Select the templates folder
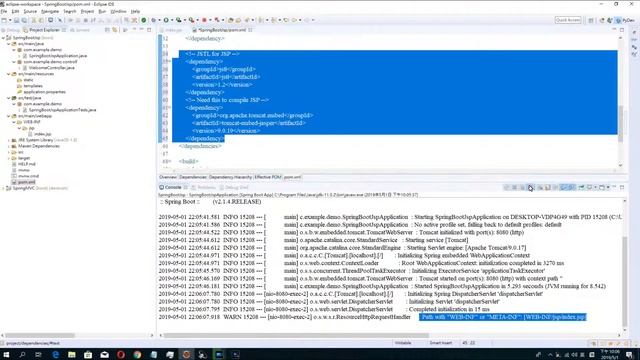Image resolution: width=640 pixels, height=360 pixels. point(33,86)
